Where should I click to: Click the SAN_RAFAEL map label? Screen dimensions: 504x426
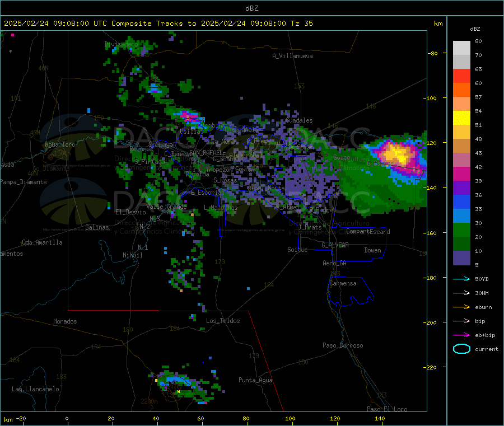(x=206, y=152)
